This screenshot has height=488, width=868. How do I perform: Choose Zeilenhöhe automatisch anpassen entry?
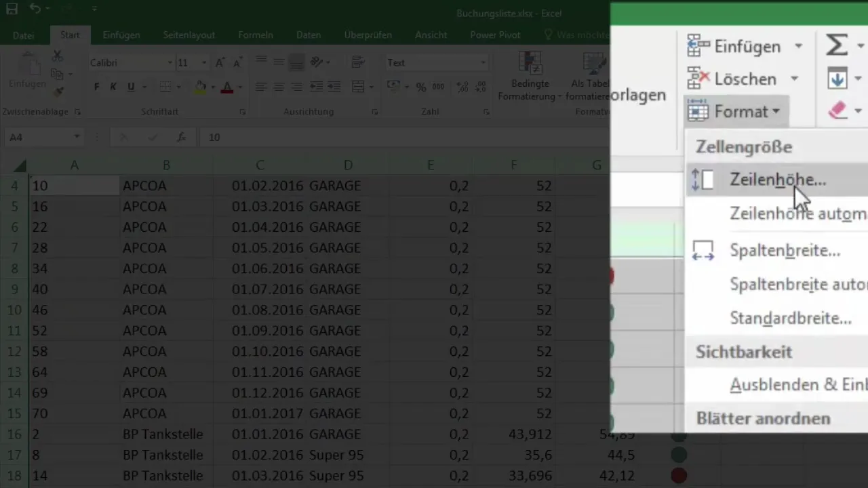(777, 213)
